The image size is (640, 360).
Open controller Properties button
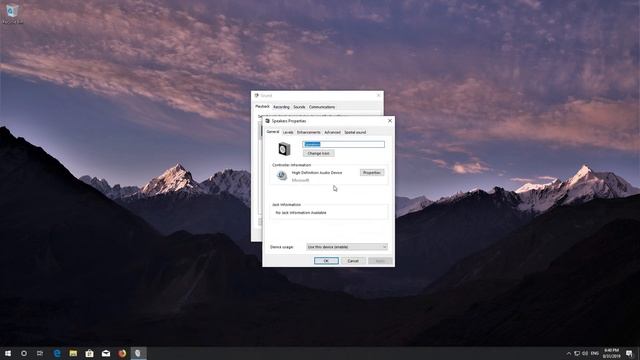point(372,173)
